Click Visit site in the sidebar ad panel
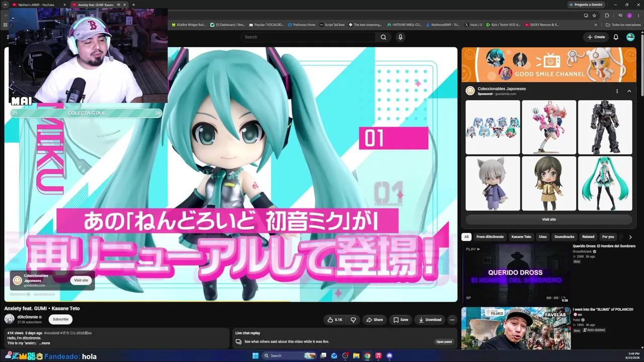Viewport: 644px width, 362px height. click(549, 220)
